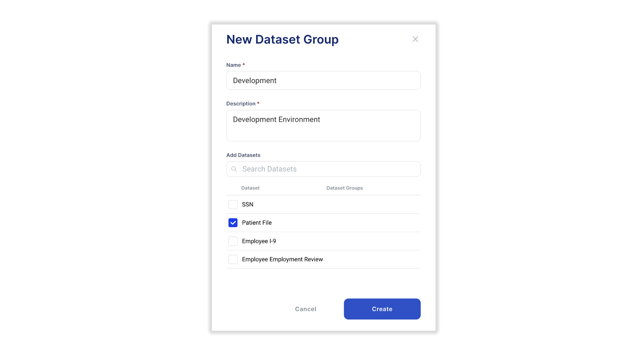Image resolution: width=644 pixels, height=356 pixels.
Task: Click the search magnifier icon
Action: (234, 169)
